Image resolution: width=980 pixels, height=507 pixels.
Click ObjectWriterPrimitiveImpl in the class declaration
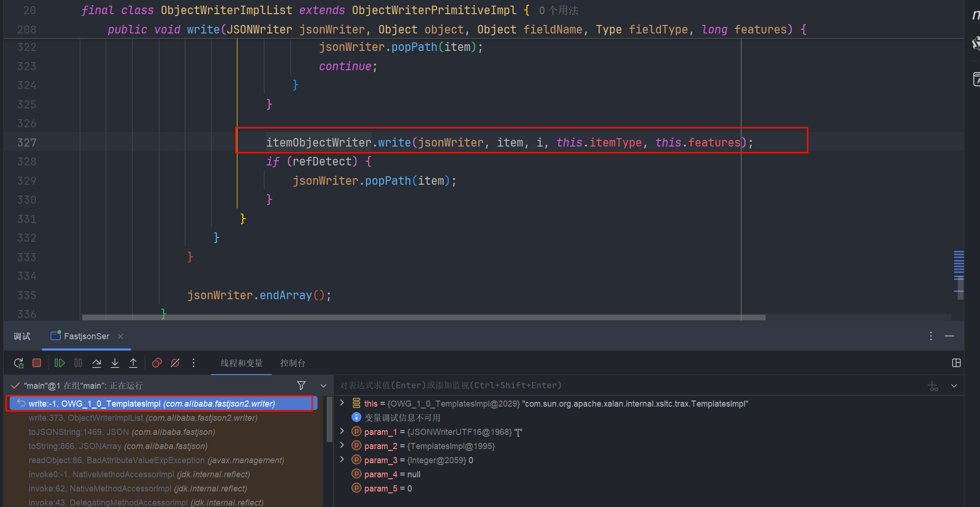coord(434,10)
